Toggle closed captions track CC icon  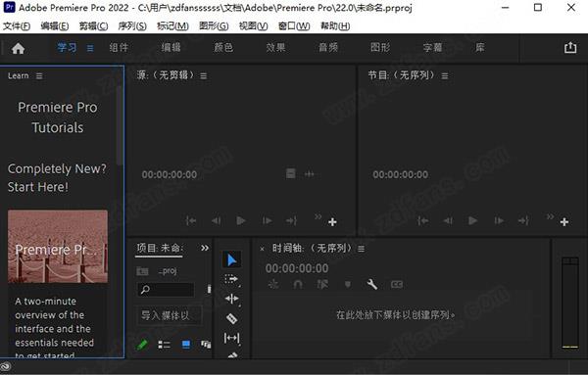(397, 285)
